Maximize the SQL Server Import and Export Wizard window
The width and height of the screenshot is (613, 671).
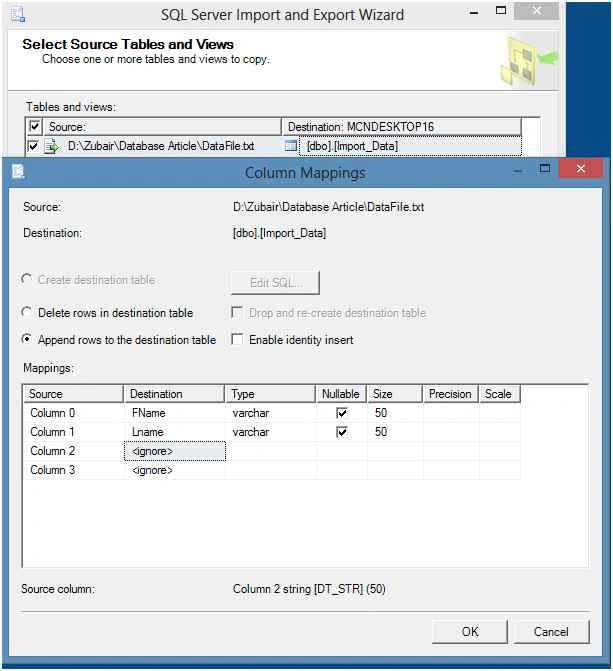coord(500,10)
